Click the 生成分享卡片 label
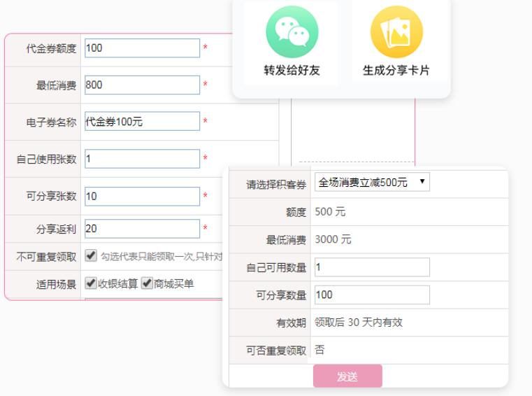The width and height of the screenshot is (532, 396). (396, 71)
